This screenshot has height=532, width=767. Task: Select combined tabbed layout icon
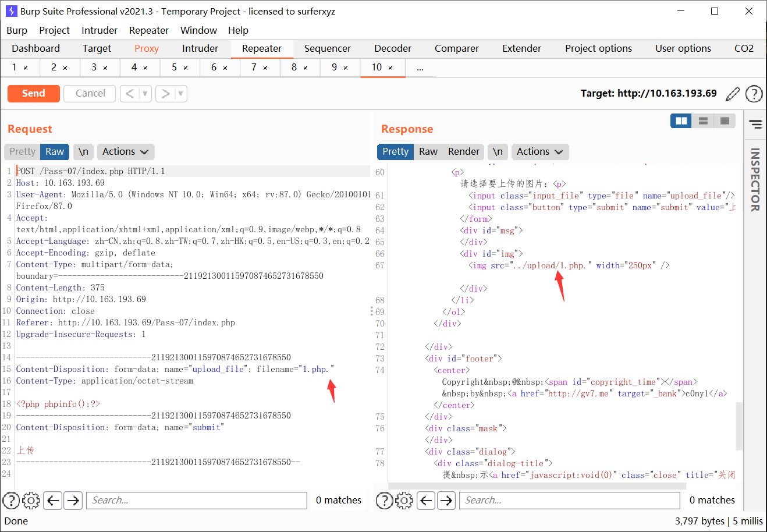coord(725,120)
